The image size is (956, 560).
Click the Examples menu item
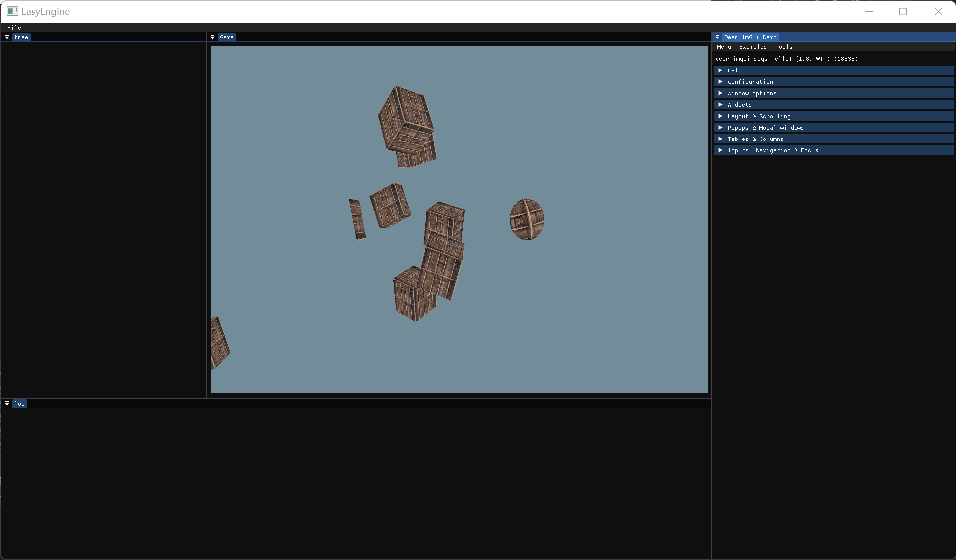click(x=752, y=47)
